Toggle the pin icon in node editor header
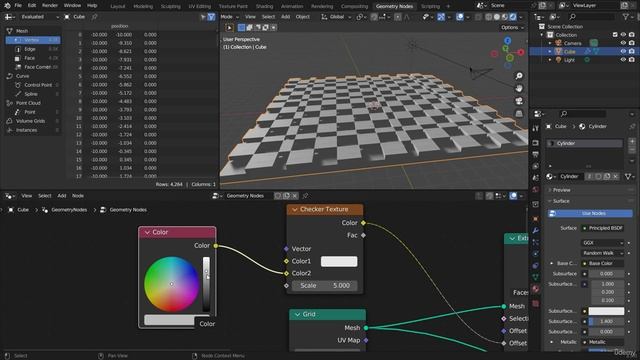This screenshot has height=360, width=640. 305,196
